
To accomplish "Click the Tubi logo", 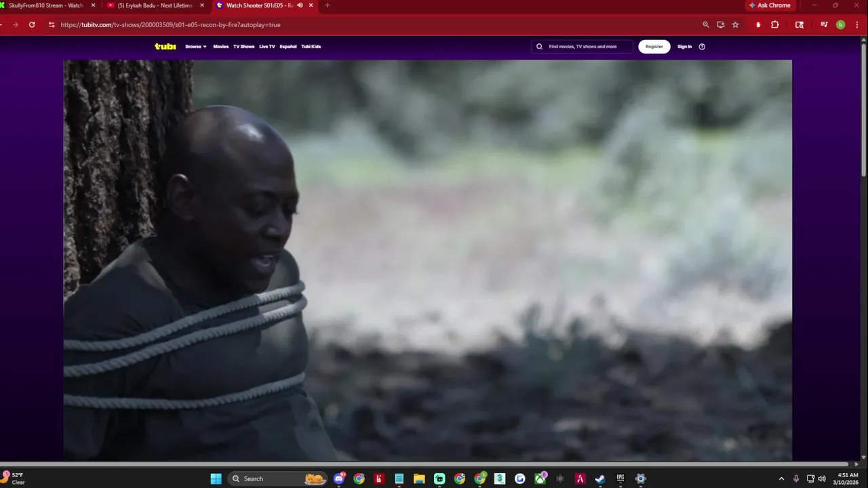I will tap(165, 47).
